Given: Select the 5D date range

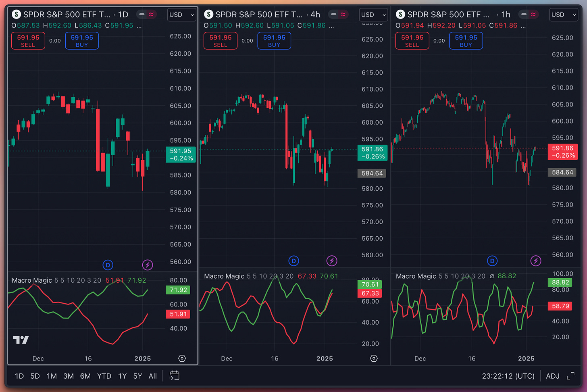Looking at the screenshot, I should click(x=35, y=376).
